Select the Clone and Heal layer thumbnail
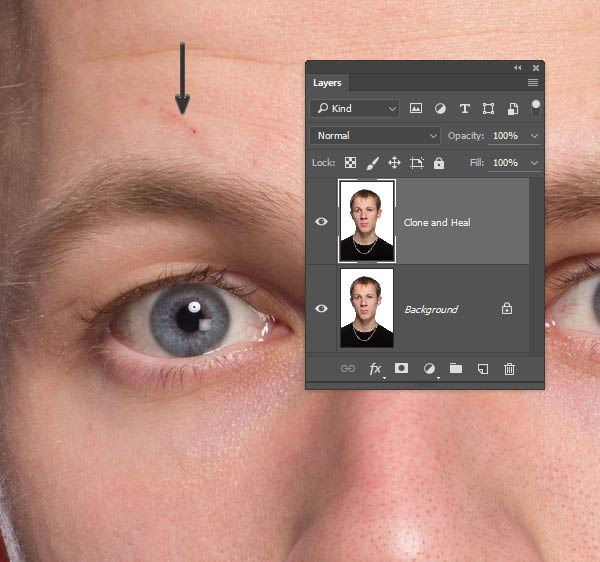The width and height of the screenshot is (600, 562). [x=367, y=221]
